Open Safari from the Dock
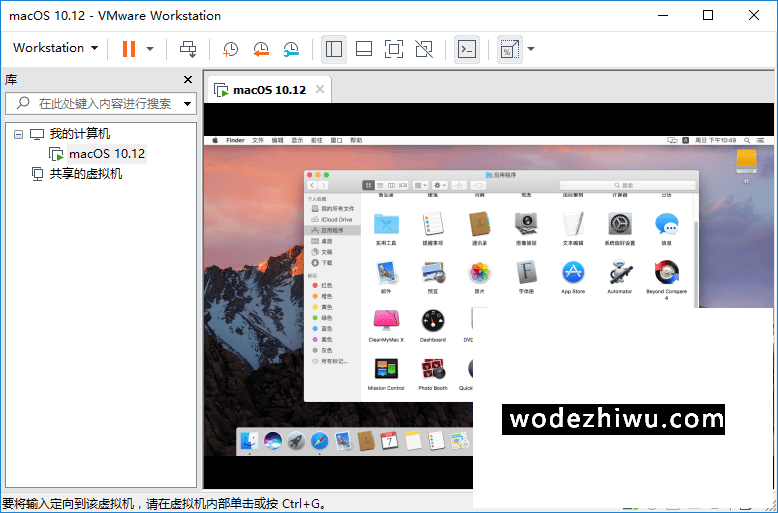778x513 pixels. tap(319, 441)
